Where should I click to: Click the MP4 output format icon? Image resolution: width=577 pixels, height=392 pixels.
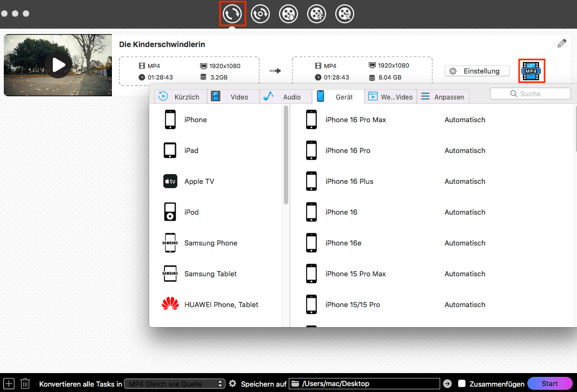point(530,71)
